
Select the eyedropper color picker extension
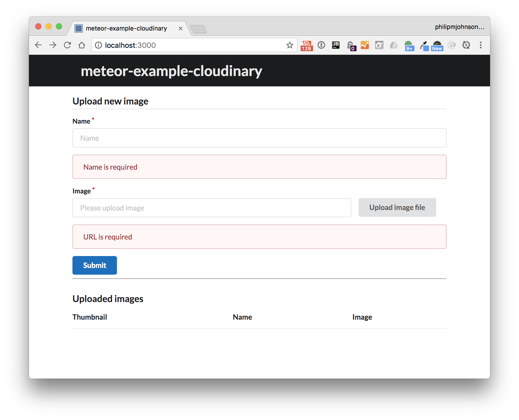click(x=423, y=45)
